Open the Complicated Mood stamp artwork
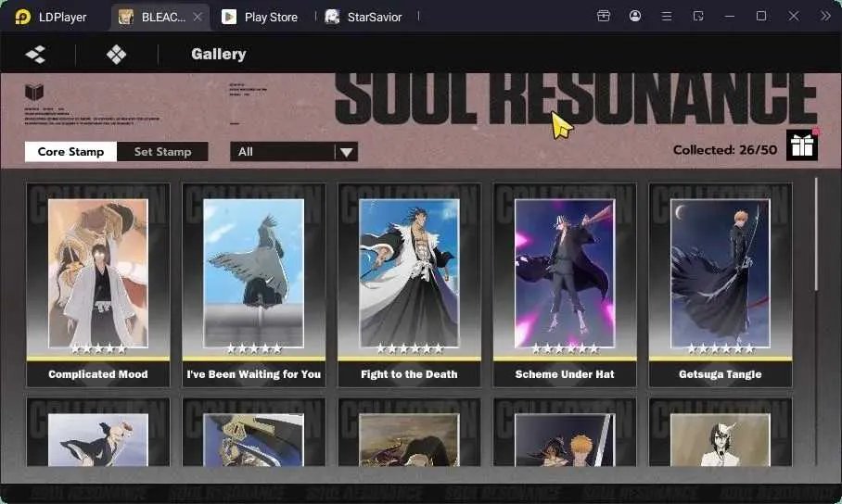The image size is (842, 504). click(x=97, y=272)
